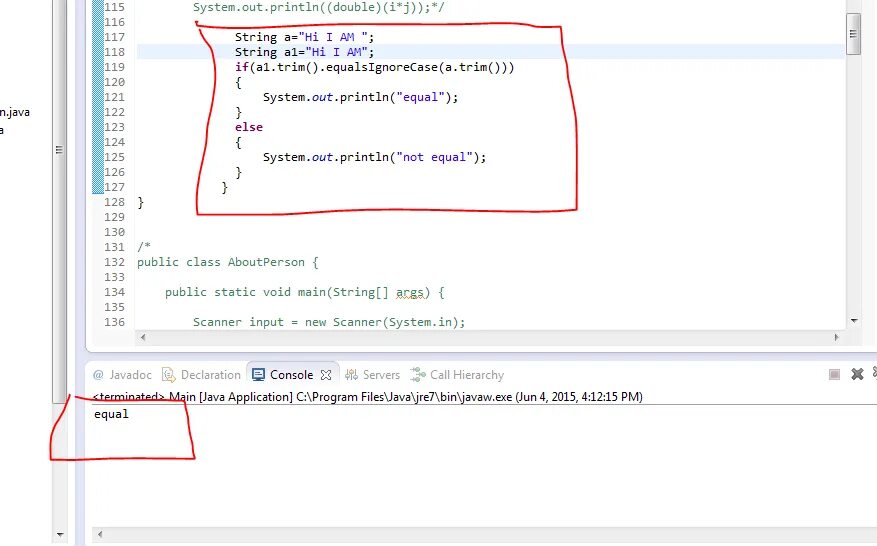Place cursor on line String a1="Hi I AM"

click(x=304, y=52)
